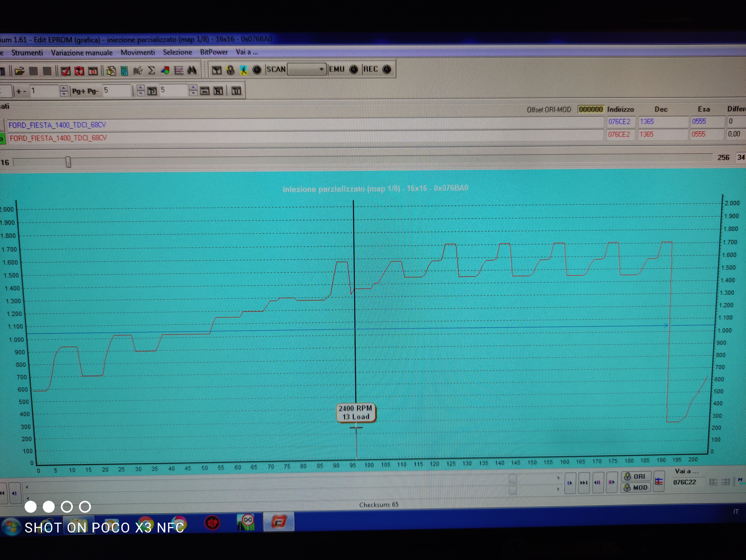This screenshot has height=560, width=746.
Task: Open the red gear taskbar application
Action: 212,523
